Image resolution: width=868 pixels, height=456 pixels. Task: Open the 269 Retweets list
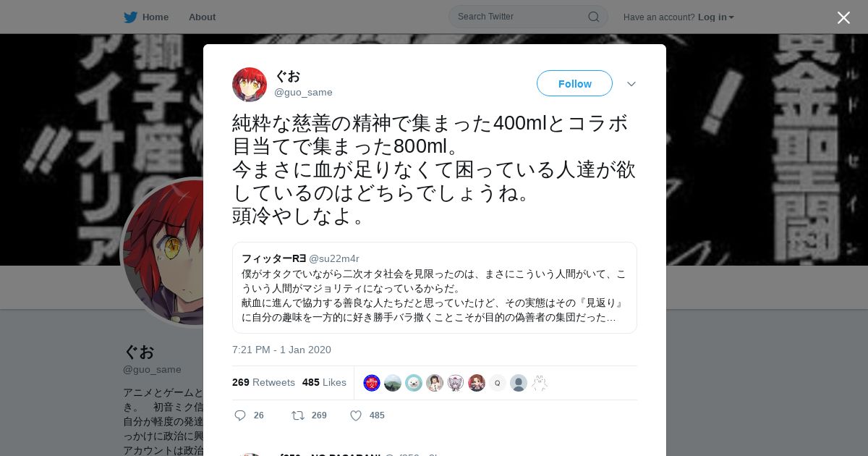pyautogui.click(x=263, y=382)
